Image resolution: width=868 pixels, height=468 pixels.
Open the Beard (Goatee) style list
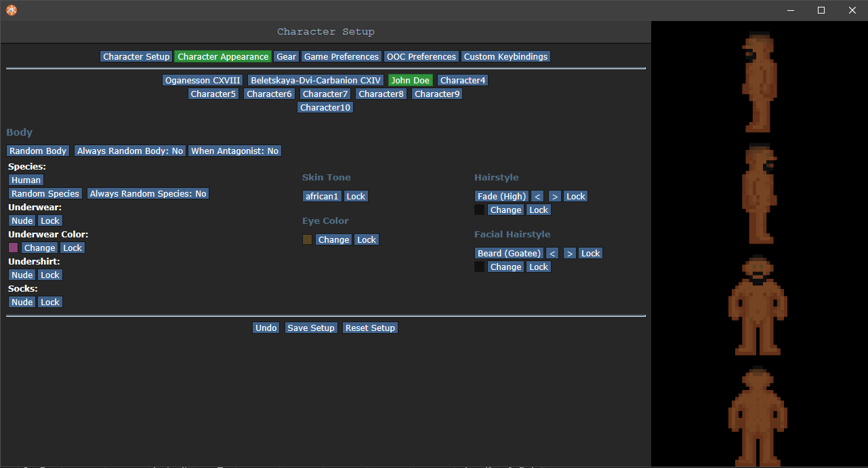click(509, 254)
